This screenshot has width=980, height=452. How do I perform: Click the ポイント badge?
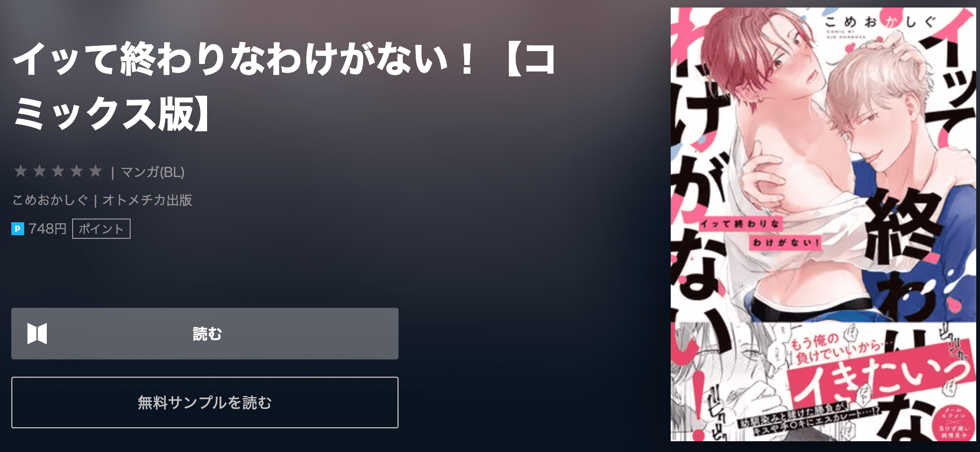pos(101,229)
